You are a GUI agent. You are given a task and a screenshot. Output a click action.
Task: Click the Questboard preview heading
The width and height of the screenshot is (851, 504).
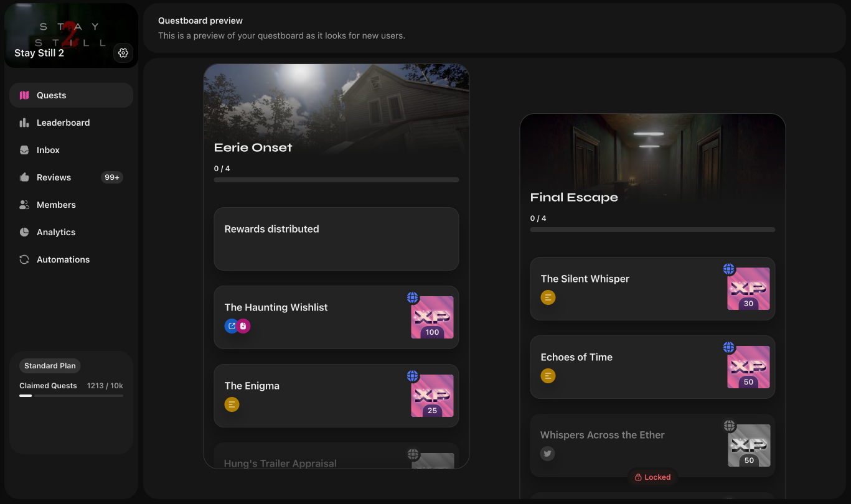tap(200, 21)
